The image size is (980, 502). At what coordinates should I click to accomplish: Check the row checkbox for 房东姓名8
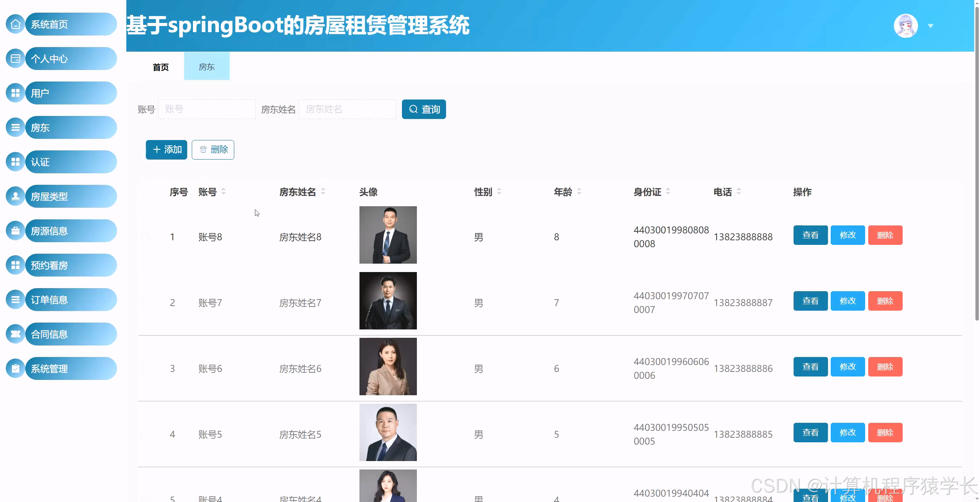tap(145, 236)
